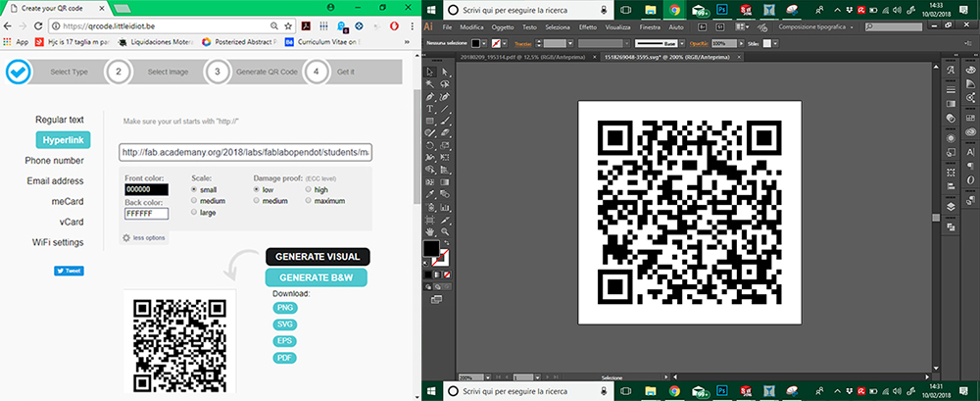Open the Finestra menu
980x401 pixels.
click(x=650, y=27)
